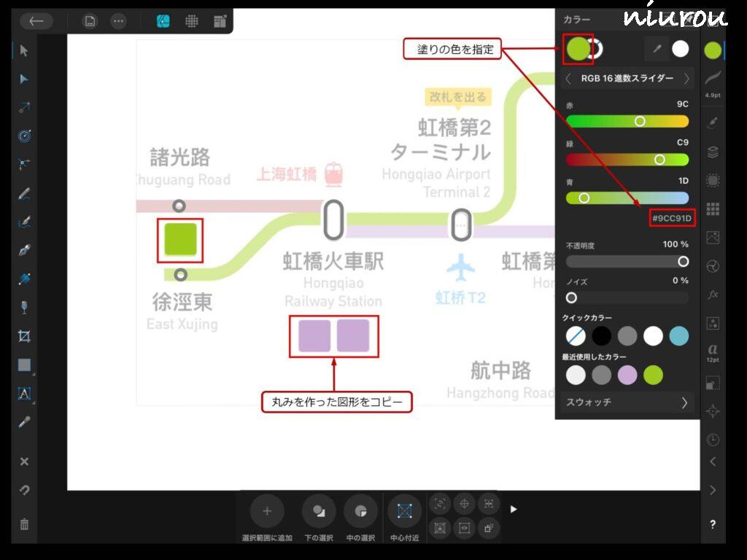Tap the #9CC91D hex value field

[671, 217]
